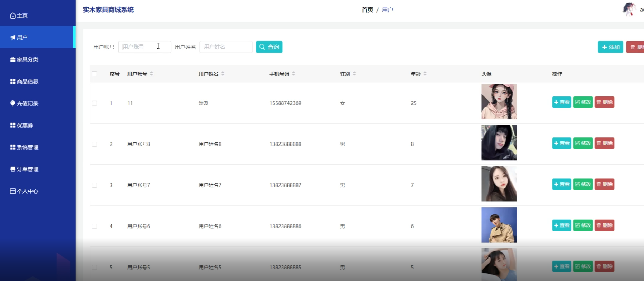This screenshot has height=281, width=644.
Task: Click the card icon beside 个人中心
Action: pos(12,191)
